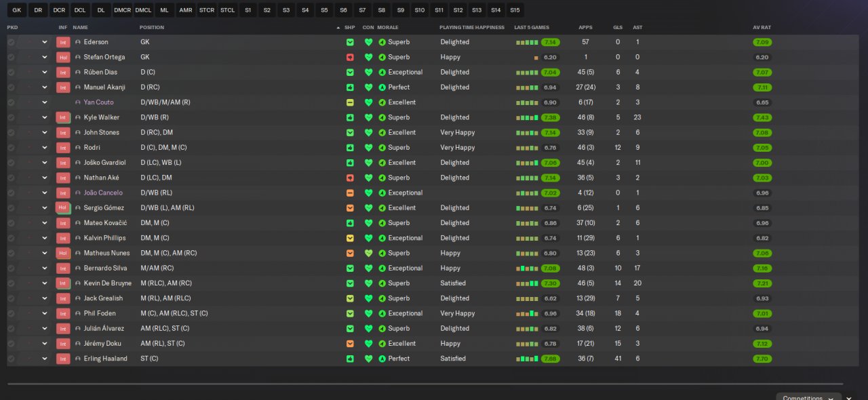Click Jack Grealish's morale arrow icon
The width and height of the screenshot is (868, 400).
(382, 298)
